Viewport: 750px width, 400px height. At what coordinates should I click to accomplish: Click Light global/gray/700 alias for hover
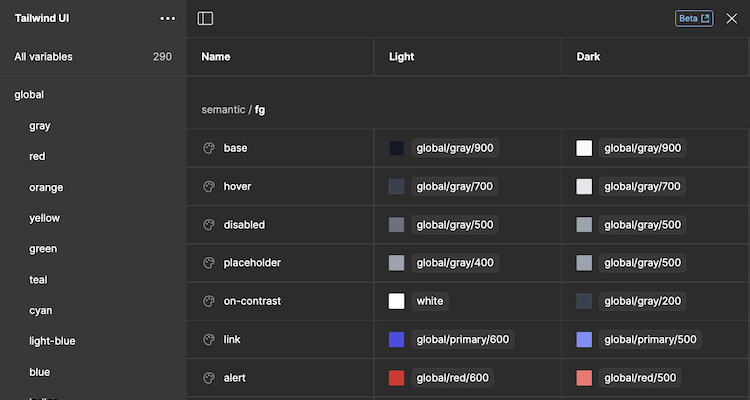[x=454, y=186]
